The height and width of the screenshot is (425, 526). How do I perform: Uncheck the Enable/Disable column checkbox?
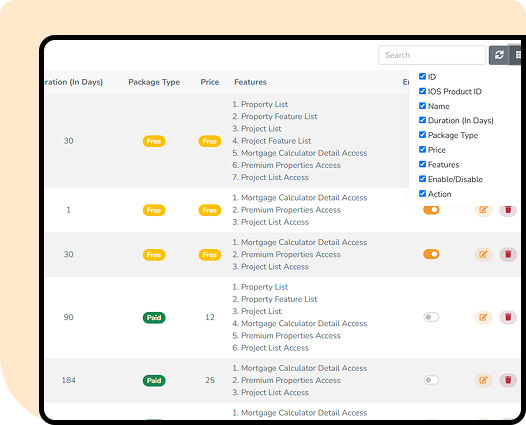pyautogui.click(x=422, y=179)
